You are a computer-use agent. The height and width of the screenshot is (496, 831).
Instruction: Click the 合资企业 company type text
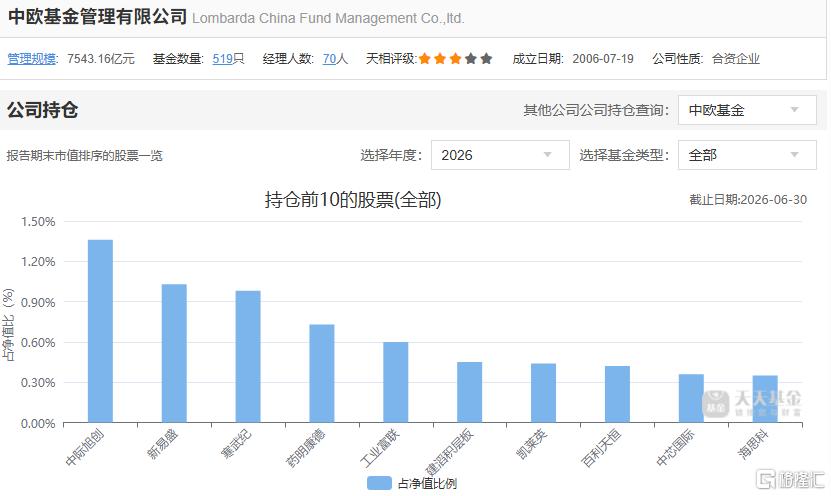736,59
